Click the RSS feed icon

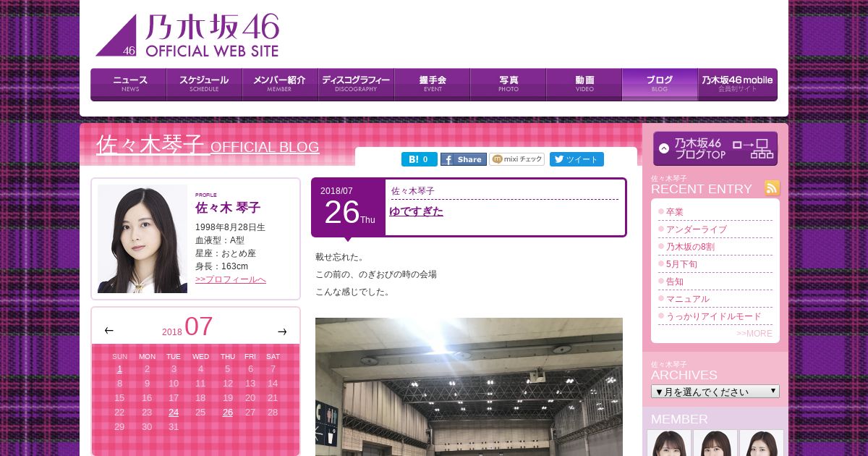(x=773, y=188)
